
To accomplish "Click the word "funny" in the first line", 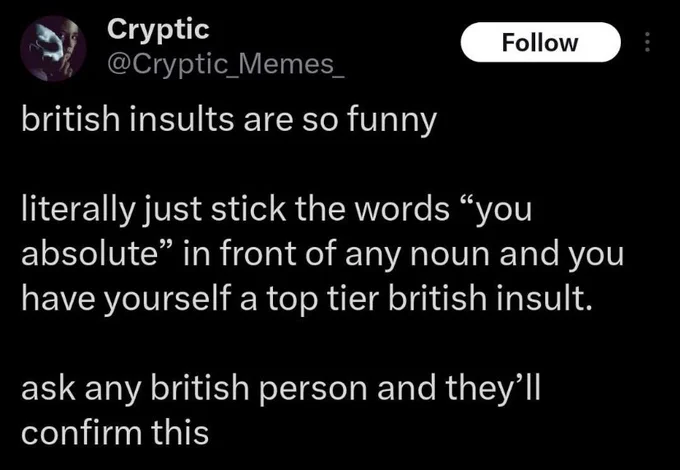I will pos(391,123).
